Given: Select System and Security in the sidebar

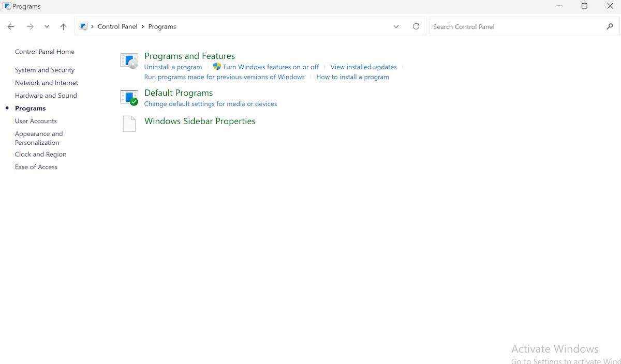Looking at the screenshot, I should coord(45,70).
